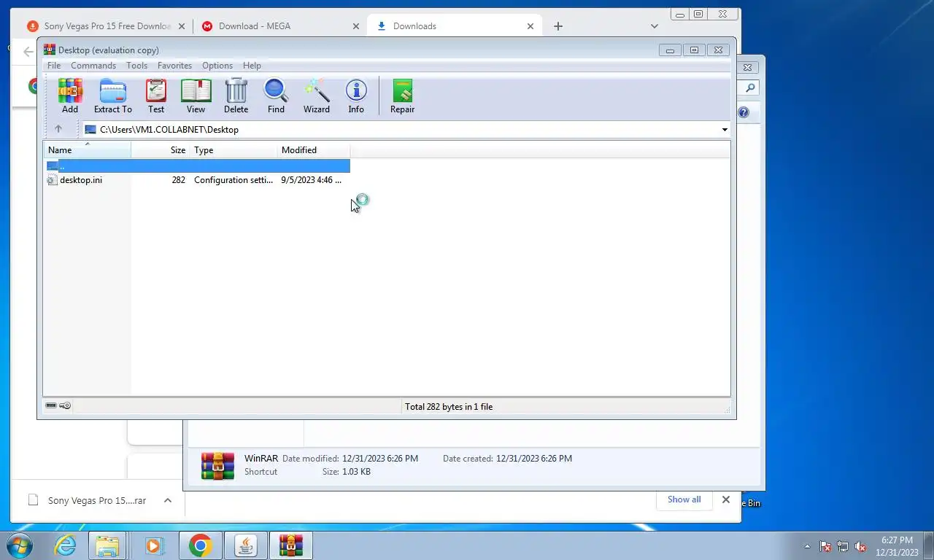Click Show all downloads

684,499
